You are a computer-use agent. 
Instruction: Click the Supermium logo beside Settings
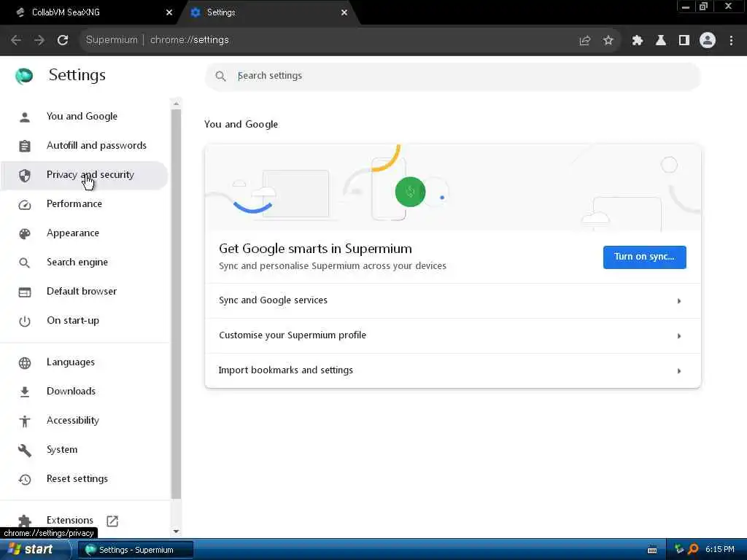click(x=24, y=75)
